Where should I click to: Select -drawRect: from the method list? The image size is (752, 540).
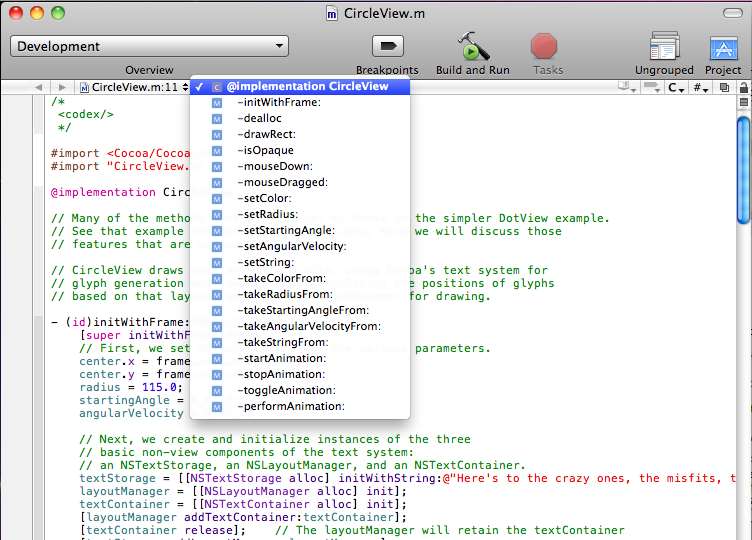pos(266,134)
